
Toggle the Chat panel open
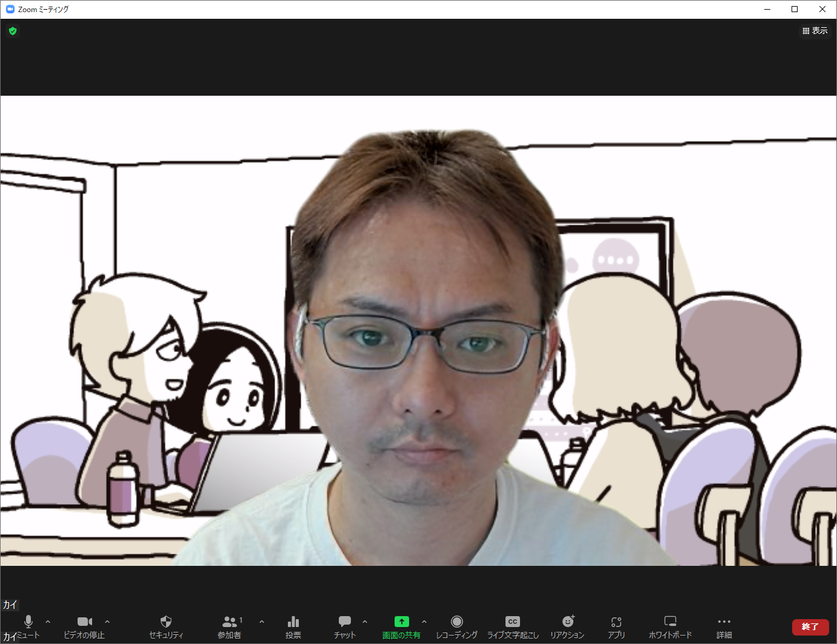tap(344, 625)
